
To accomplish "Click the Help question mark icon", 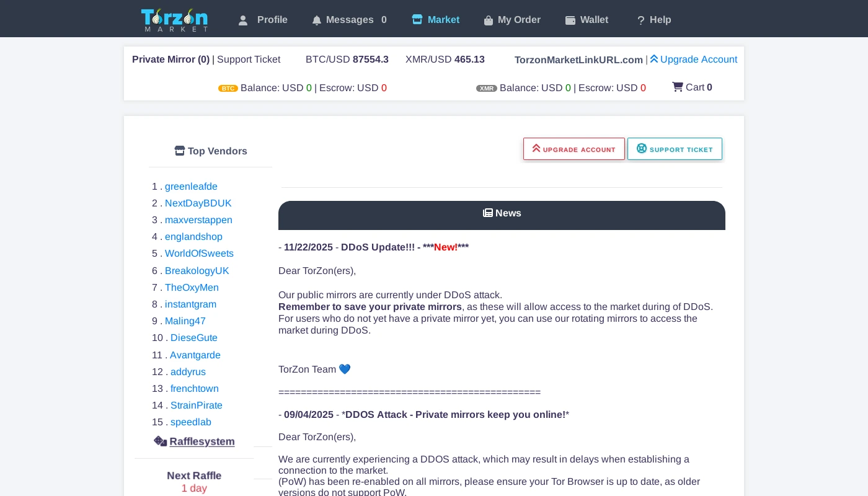I will [x=640, y=20].
